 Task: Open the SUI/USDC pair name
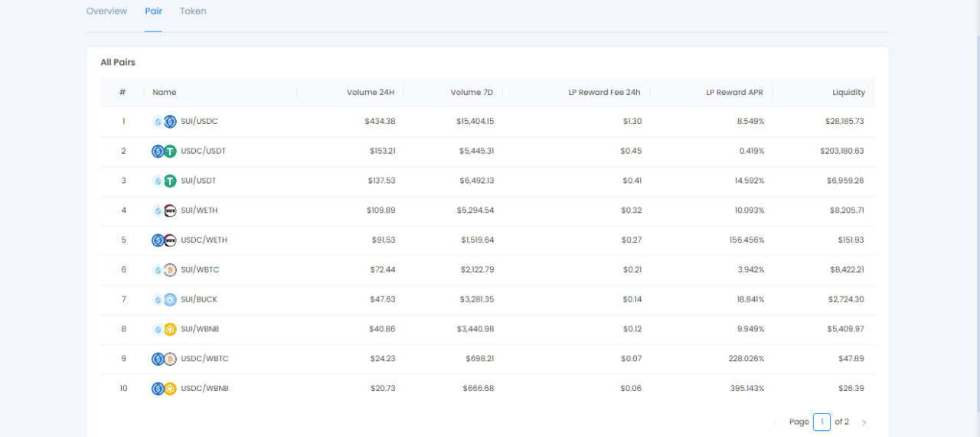point(199,121)
